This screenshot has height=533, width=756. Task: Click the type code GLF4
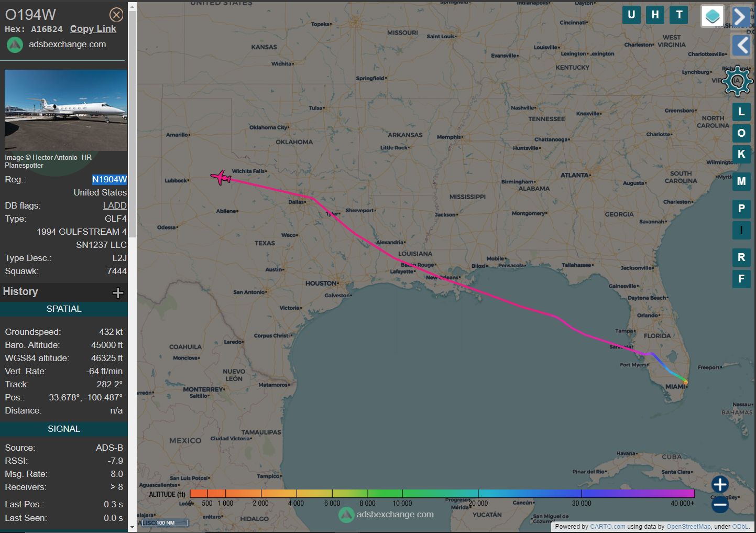coord(116,219)
